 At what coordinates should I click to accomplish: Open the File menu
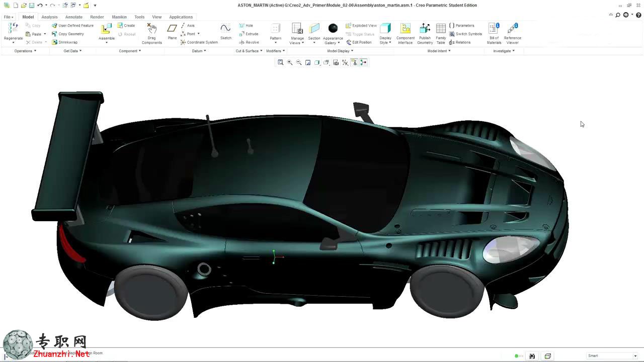(x=9, y=17)
